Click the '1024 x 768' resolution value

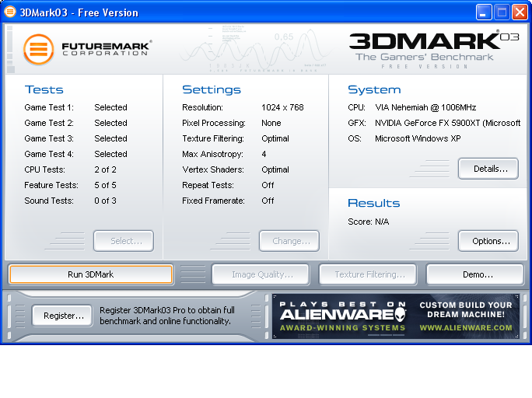point(282,107)
